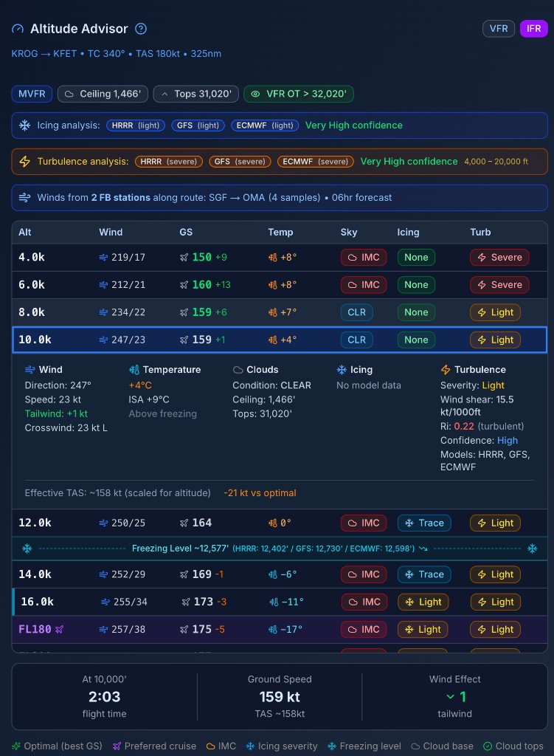Click the help question mark icon

tap(141, 29)
